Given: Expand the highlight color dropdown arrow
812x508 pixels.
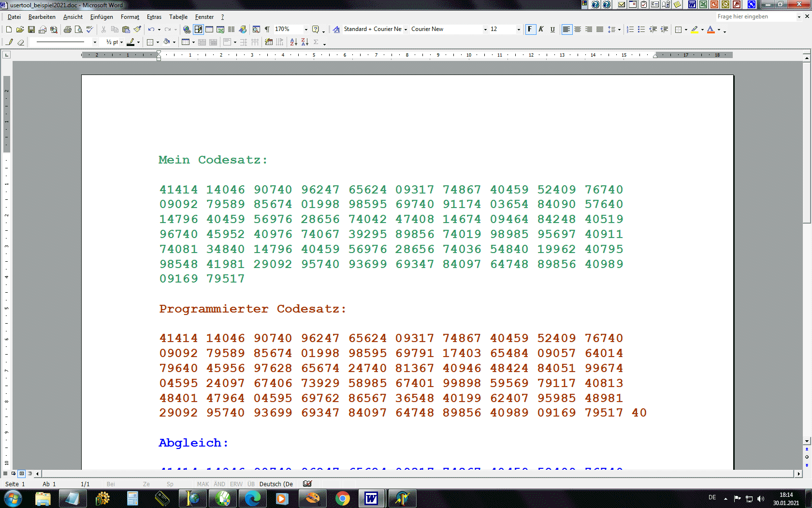Looking at the screenshot, I should click(702, 30).
